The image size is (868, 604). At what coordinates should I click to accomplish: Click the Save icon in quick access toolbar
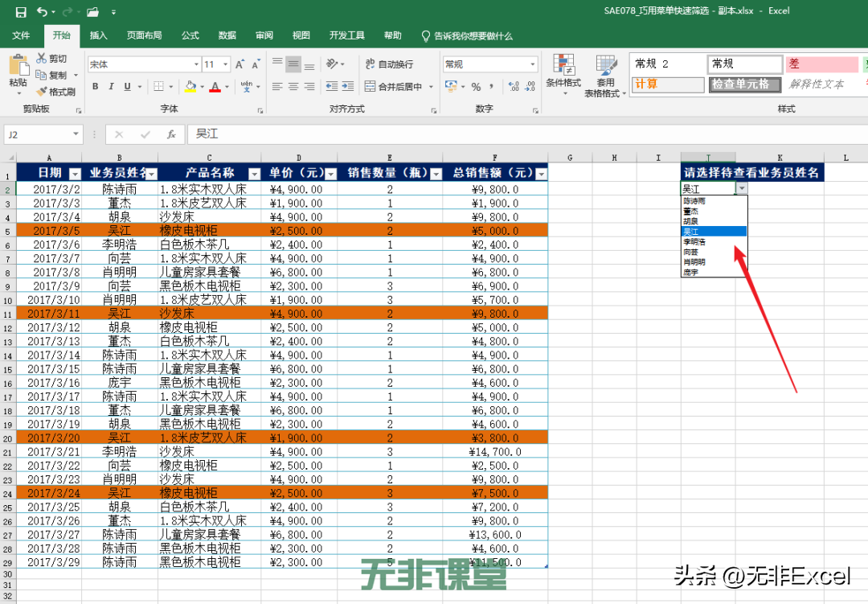20,11
